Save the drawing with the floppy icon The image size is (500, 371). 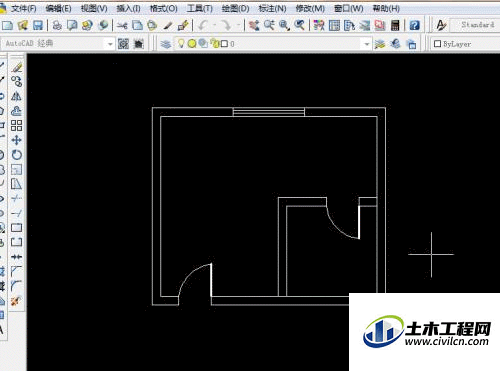(x=38, y=25)
